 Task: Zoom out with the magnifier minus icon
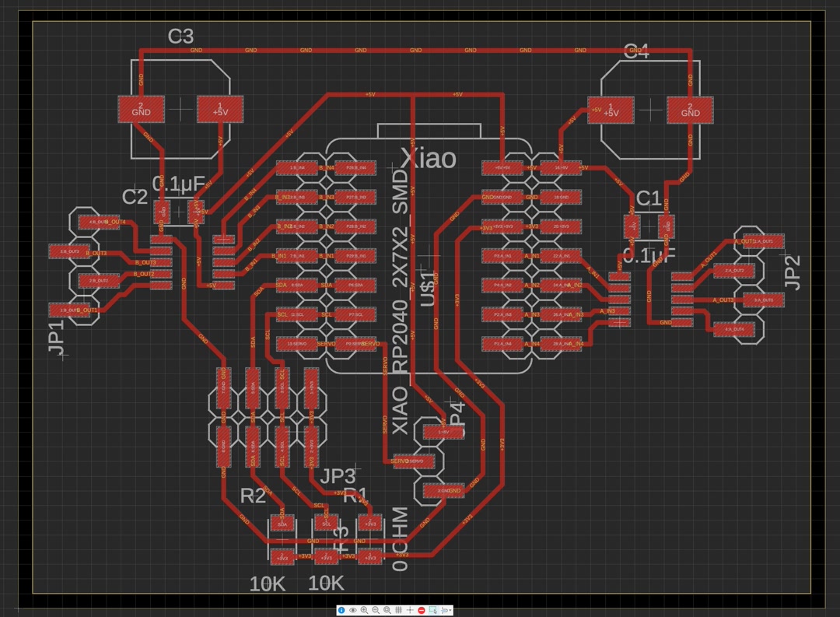376,610
